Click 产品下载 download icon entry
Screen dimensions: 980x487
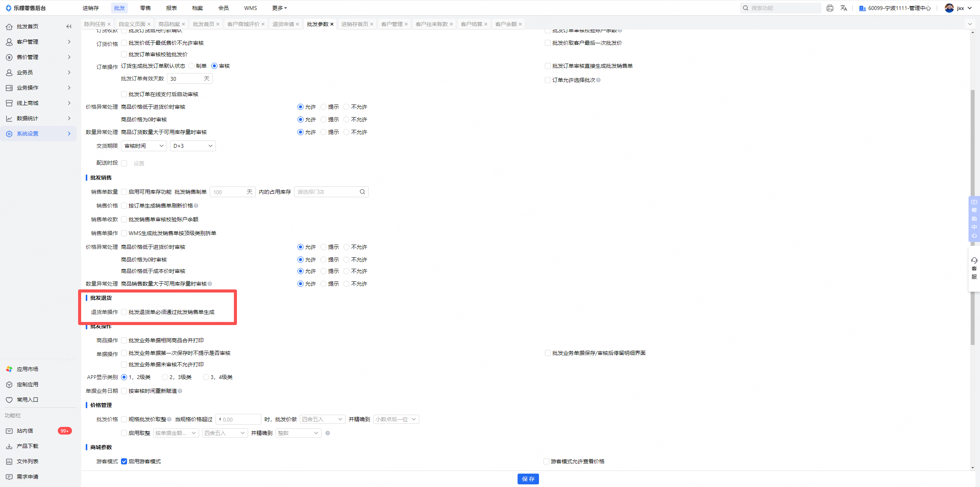pyautogui.click(x=27, y=446)
